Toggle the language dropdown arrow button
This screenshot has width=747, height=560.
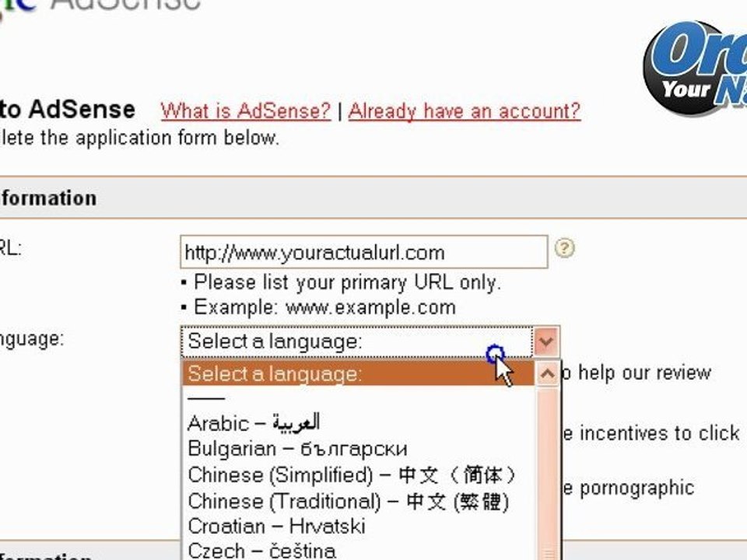(x=546, y=341)
